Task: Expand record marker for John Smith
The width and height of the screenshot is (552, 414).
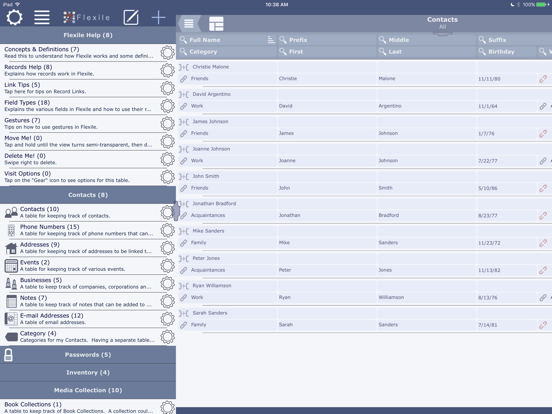Action: (183, 176)
